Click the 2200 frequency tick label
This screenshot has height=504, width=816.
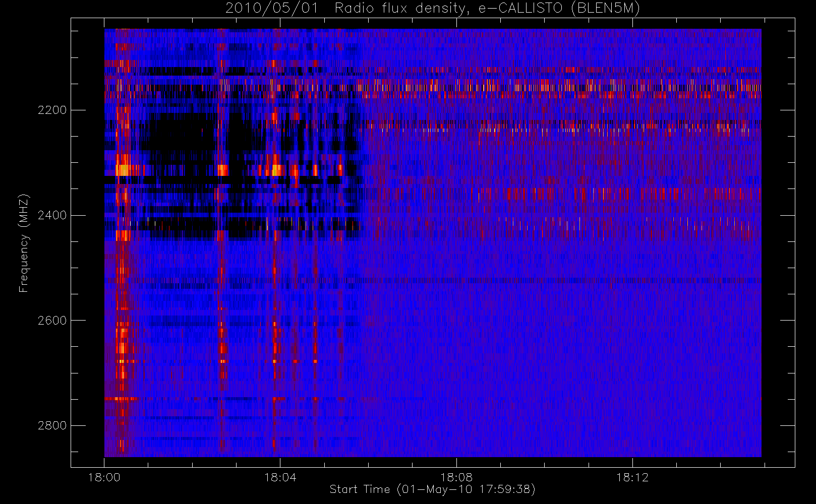tap(52, 110)
